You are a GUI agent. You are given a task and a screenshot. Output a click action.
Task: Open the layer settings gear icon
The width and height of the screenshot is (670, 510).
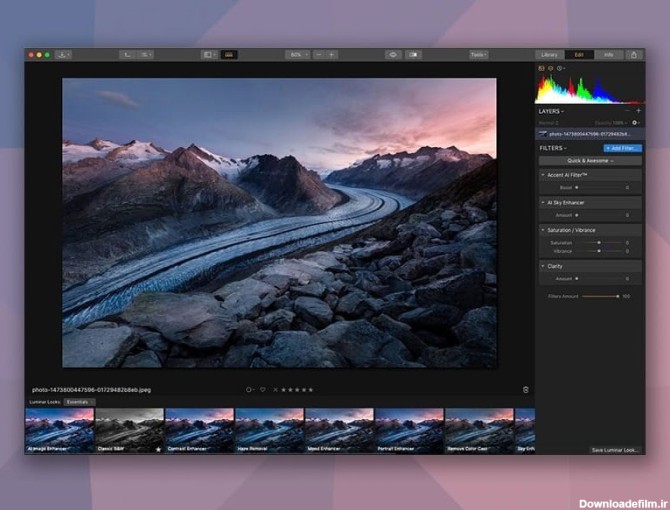click(x=635, y=122)
